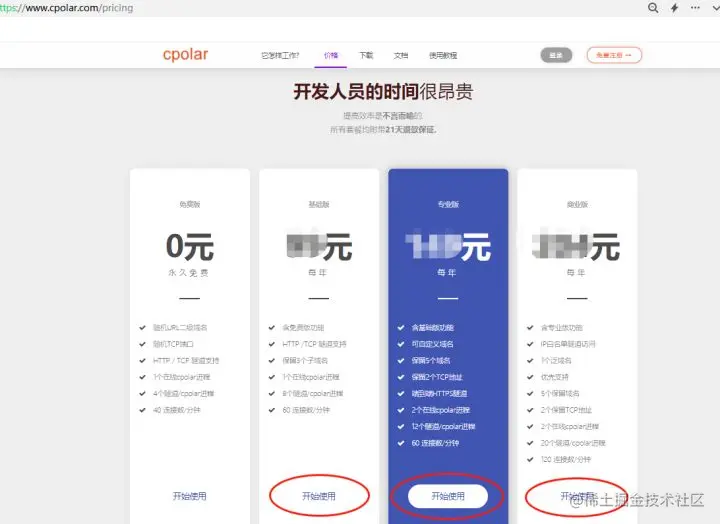Click 开始使用 in the 企业版 card
Screen dimensions: 720x524
point(577,496)
